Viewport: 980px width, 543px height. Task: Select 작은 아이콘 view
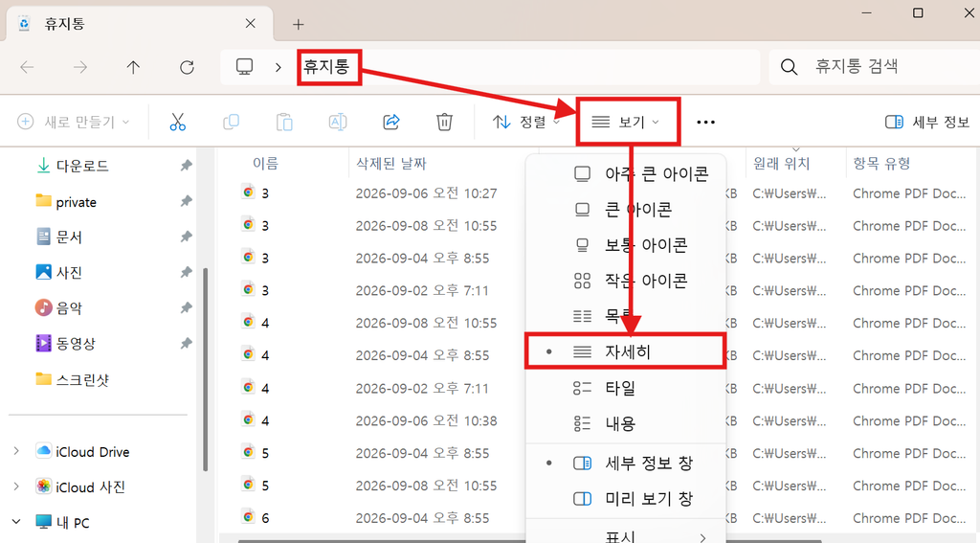(626, 281)
